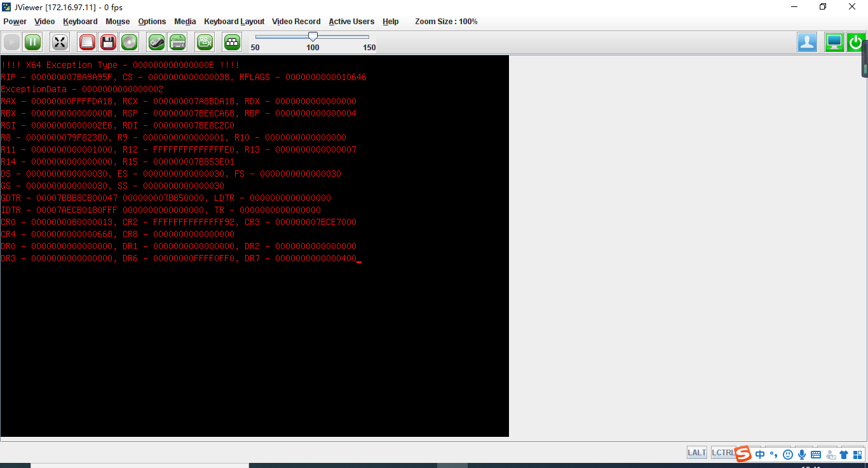Screen dimensions: 868x468
Task: Click the microphone voice input icon
Action: click(802, 455)
